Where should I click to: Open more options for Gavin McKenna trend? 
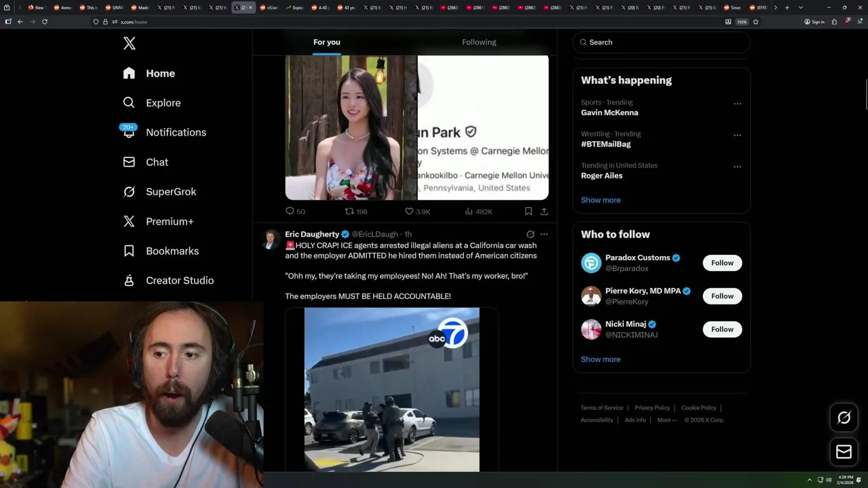pos(737,104)
